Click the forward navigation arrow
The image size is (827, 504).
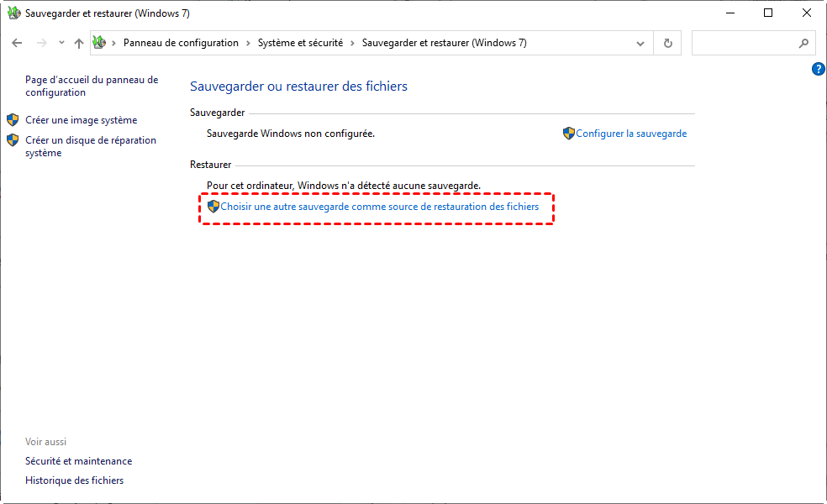[42, 43]
